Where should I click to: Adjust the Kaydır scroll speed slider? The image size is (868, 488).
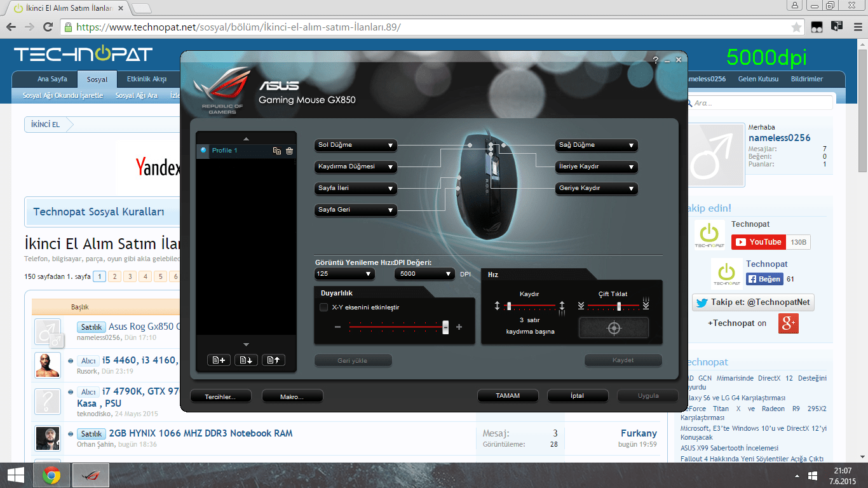coord(509,306)
